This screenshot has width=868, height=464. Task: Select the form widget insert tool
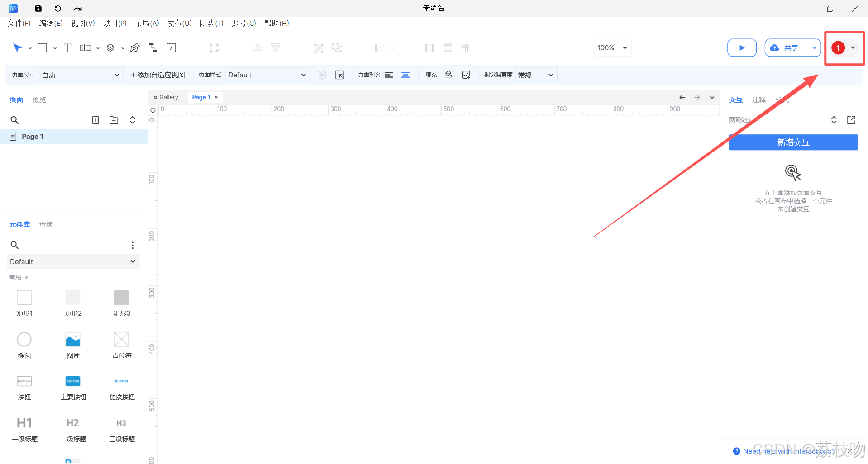coord(86,48)
